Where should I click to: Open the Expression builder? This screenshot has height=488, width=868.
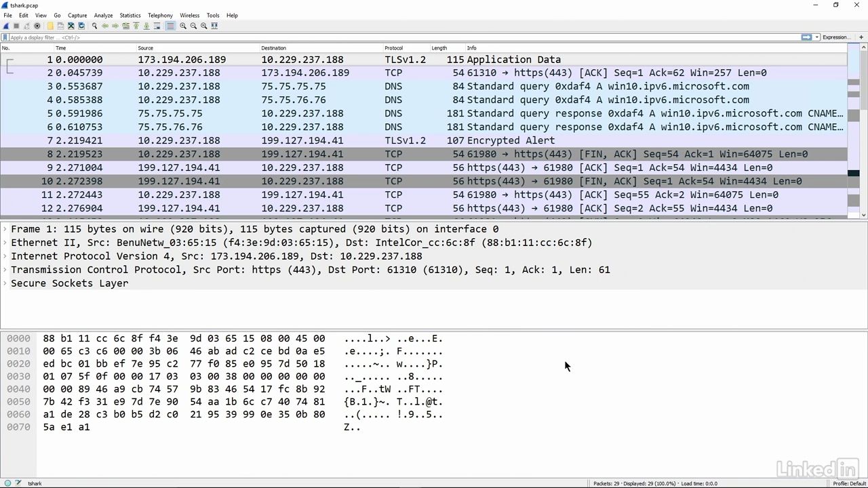(x=835, y=37)
